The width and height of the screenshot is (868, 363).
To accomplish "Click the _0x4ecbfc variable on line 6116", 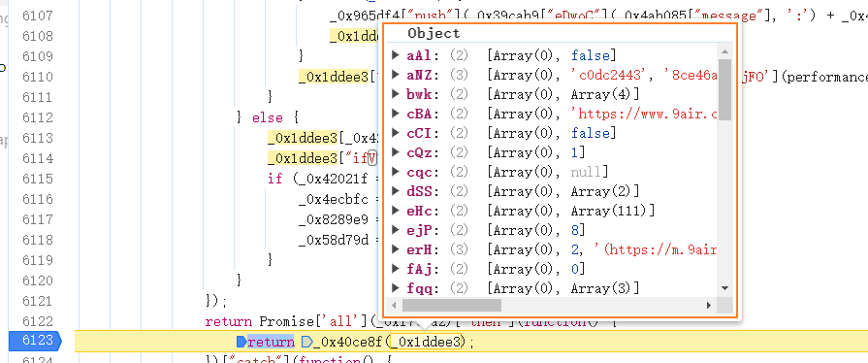I will click(x=334, y=199).
